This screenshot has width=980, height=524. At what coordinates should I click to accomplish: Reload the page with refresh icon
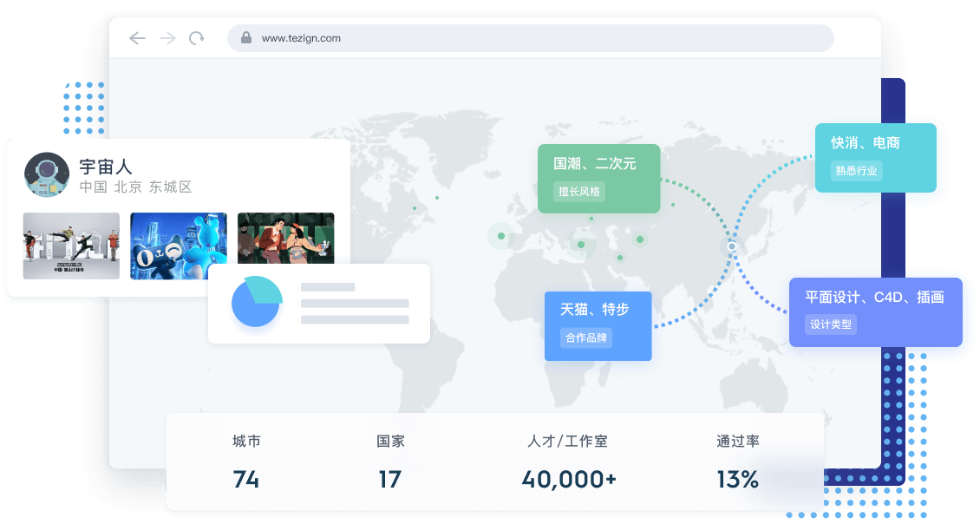197,38
